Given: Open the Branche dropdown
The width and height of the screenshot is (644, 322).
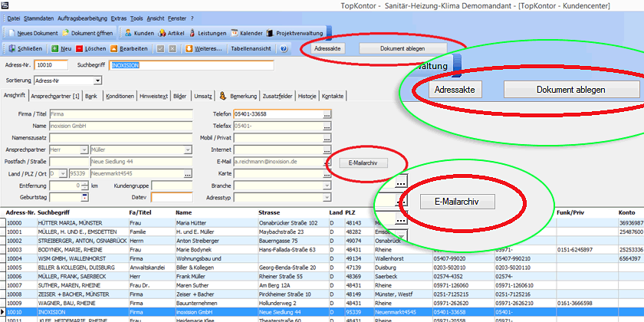Looking at the screenshot, I should tap(327, 186).
